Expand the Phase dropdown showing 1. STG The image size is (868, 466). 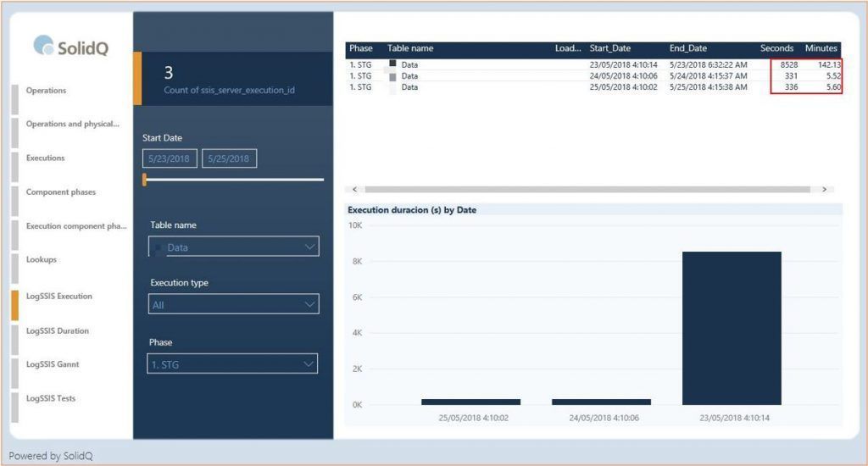point(234,364)
